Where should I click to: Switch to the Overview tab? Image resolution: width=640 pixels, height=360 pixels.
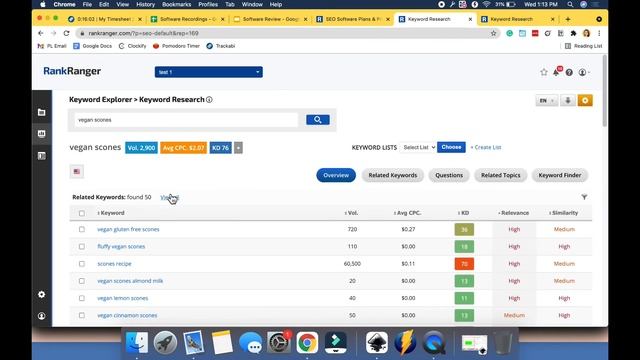336,175
